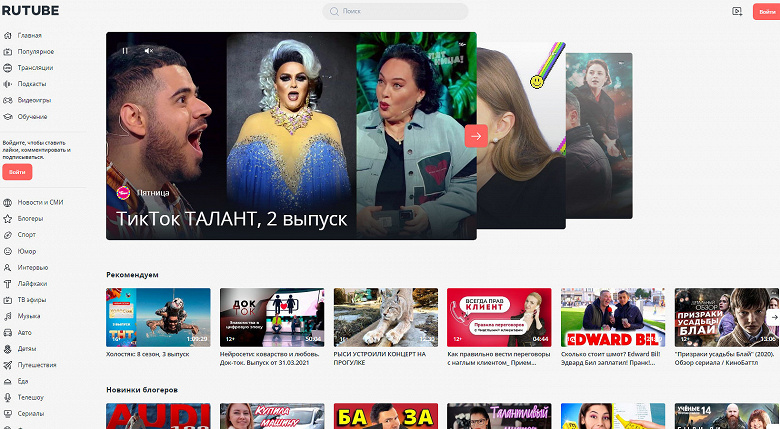Show more Рекомендуем videos with right arrow
The height and width of the screenshot is (429, 780).
pyautogui.click(x=773, y=317)
